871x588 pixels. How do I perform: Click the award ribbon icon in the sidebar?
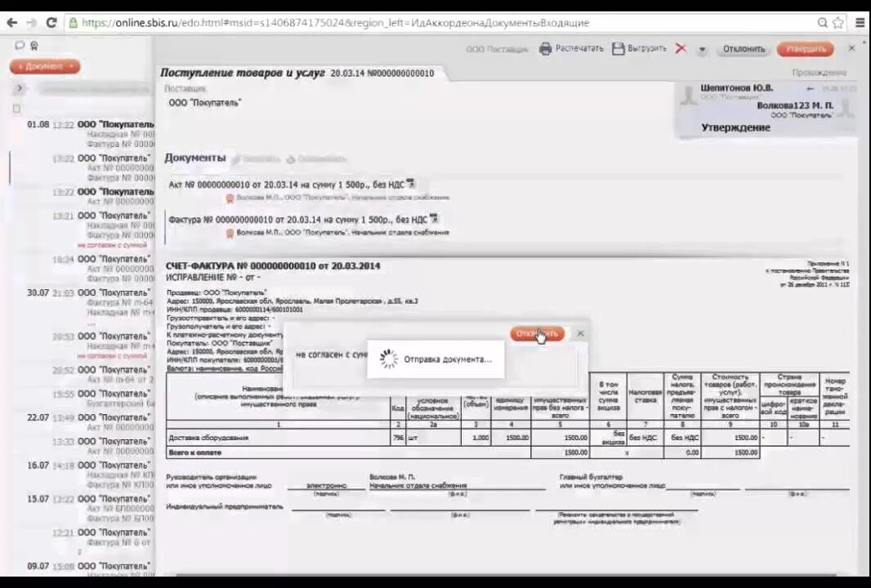click(33, 46)
